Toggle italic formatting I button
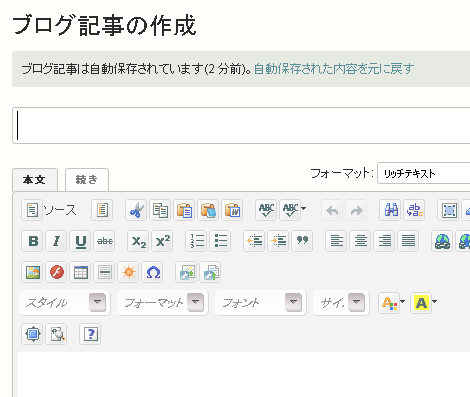Screen dimensions: 470x397 (56, 241)
